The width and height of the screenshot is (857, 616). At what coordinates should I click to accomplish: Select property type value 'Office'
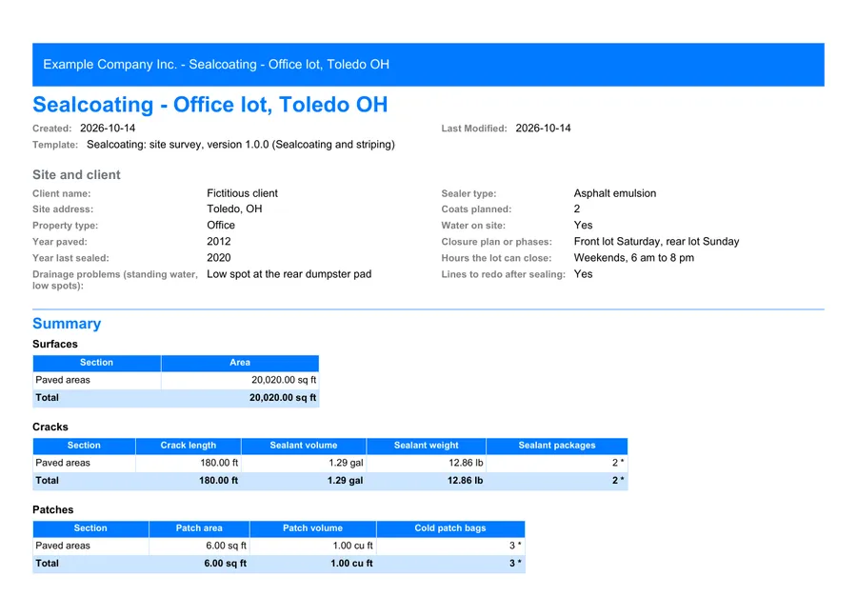221,226
